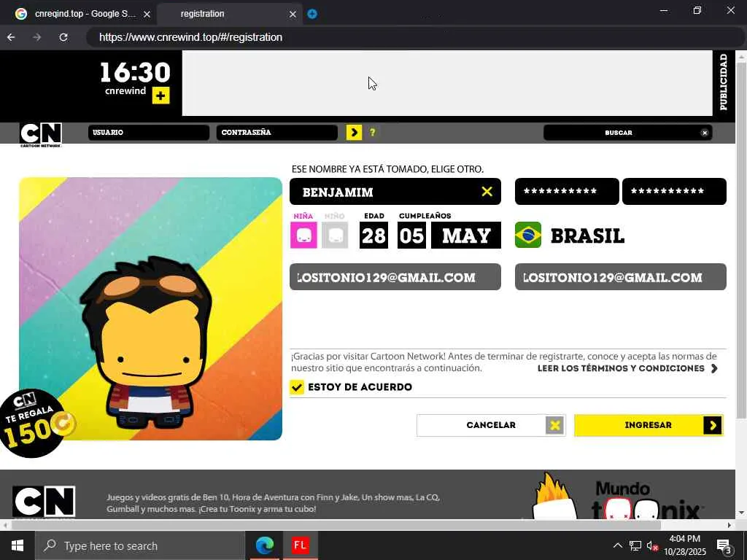Click the browser back arrow

point(11,37)
